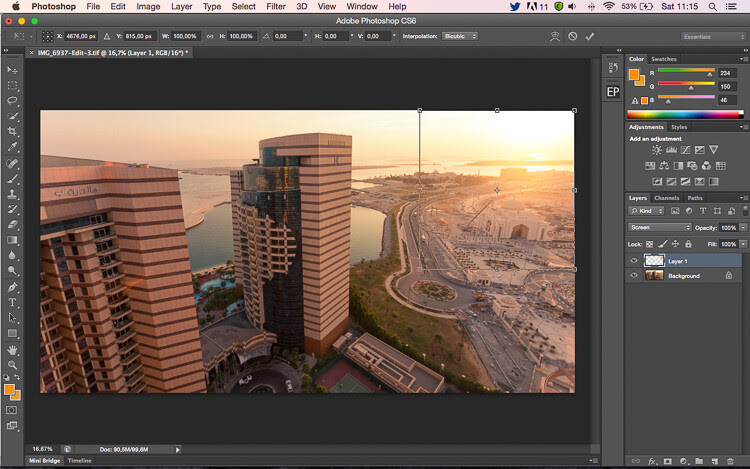Switch to the Channels tab
Image resolution: width=750 pixels, height=469 pixels.
click(x=666, y=198)
